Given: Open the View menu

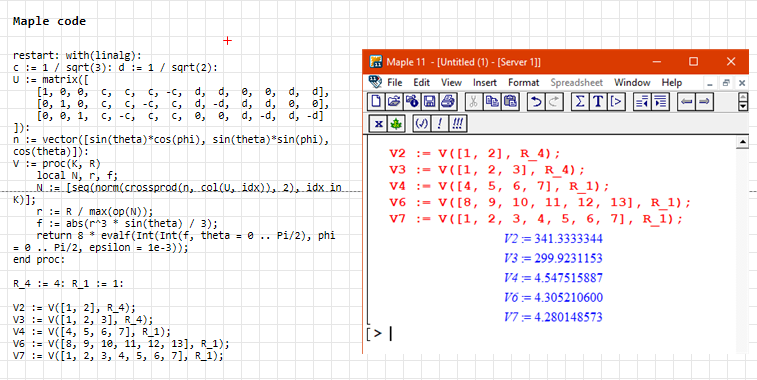Looking at the screenshot, I should click(451, 83).
